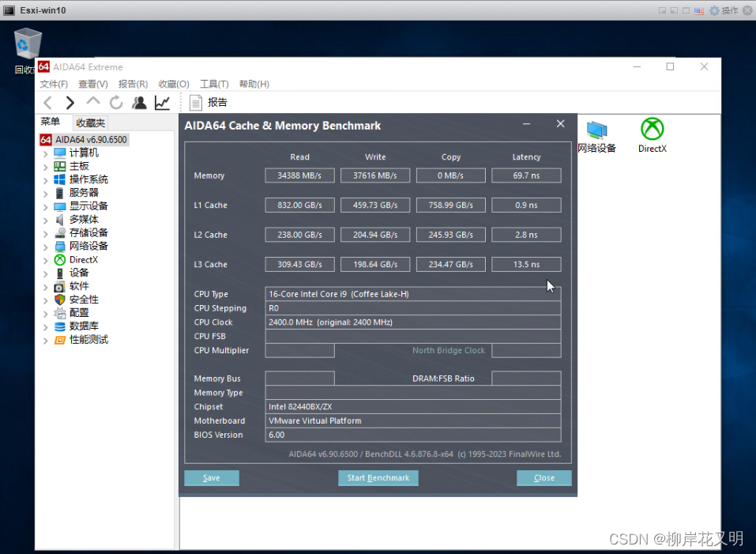Select 存储设备 storage icon in tree
This screenshot has width=756, height=554.
click(60, 233)
